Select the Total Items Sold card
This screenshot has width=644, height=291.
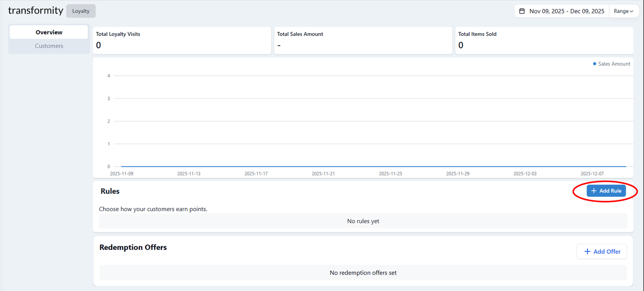(x=543, y=41)
